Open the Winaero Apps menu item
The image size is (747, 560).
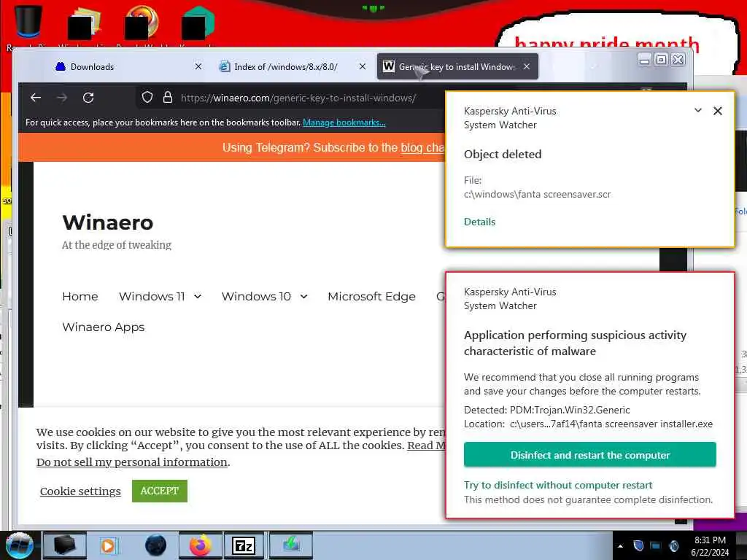click(x=104, y=327)
